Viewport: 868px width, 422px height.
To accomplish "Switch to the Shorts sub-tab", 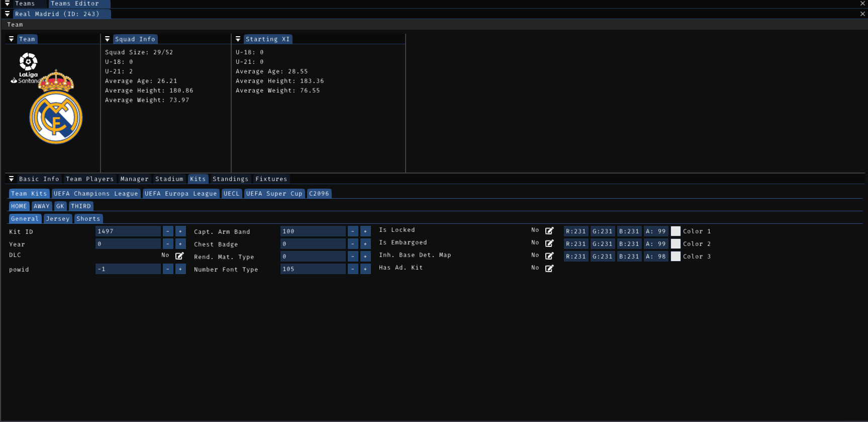I will click(88, 219).
